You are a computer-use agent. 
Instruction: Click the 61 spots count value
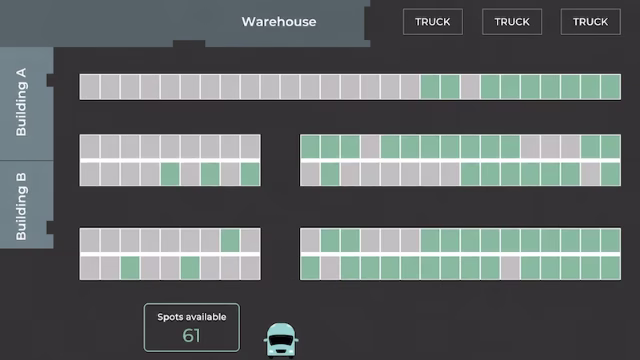(x=191, y=336)
